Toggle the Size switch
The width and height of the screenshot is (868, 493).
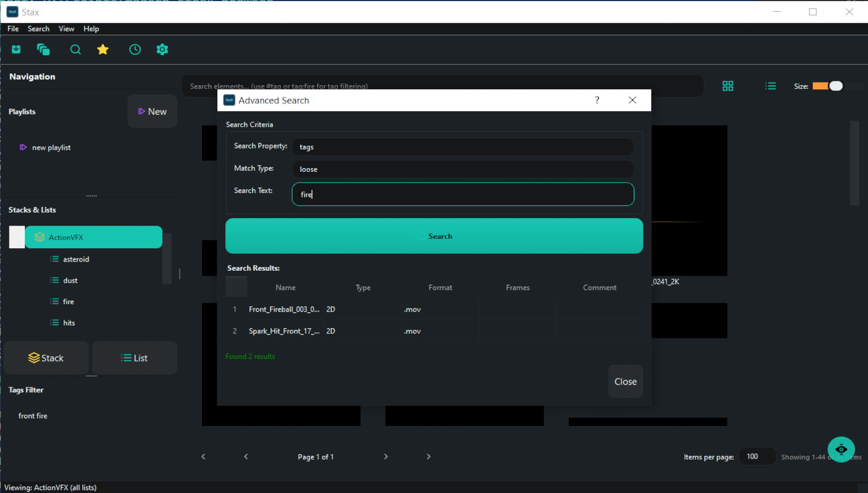tap(828, 86)
